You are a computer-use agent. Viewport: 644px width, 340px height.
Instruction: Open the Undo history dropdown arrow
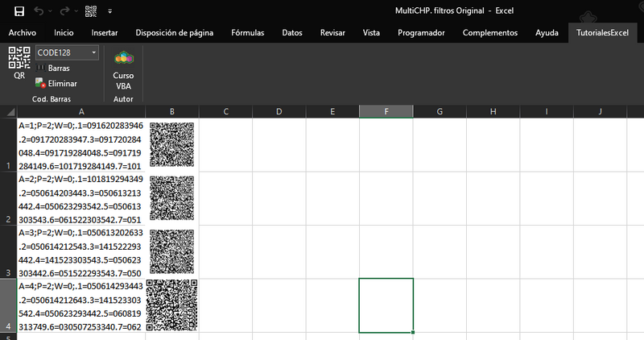pos(50,11)
